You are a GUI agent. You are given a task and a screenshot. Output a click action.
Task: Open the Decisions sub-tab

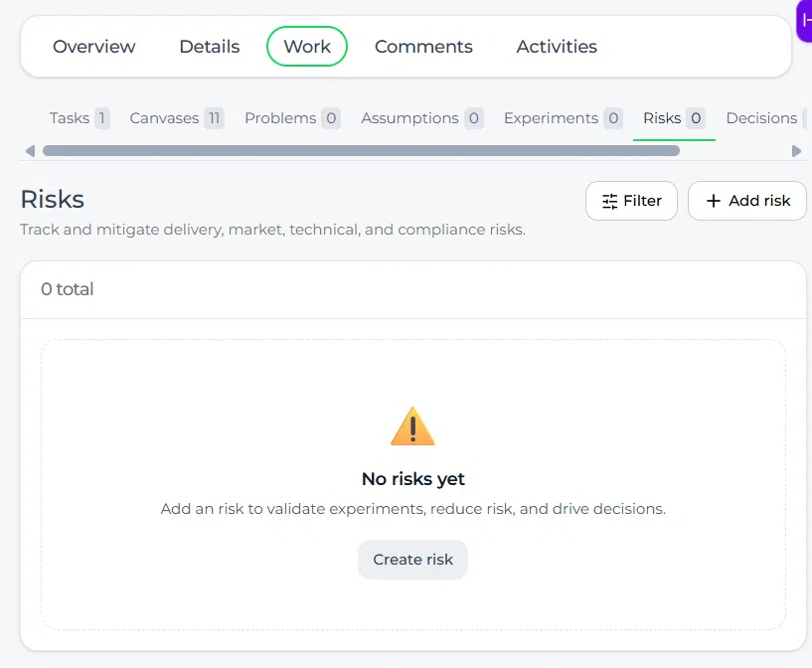pyautogui.click(x=764, y=118)
